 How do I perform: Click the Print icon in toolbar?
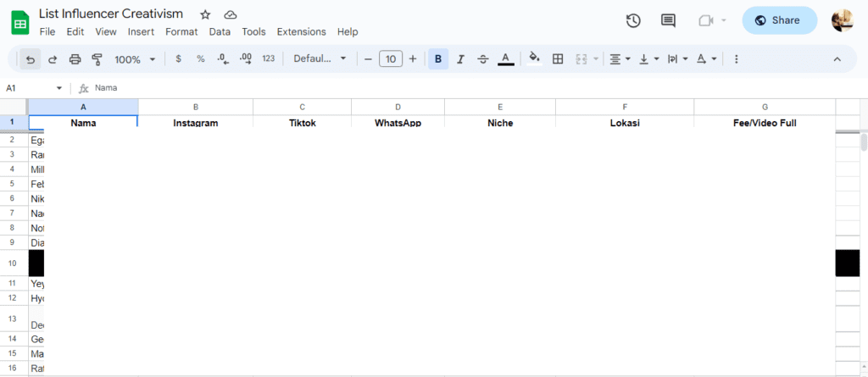pyautogui.click(x=75, y=59)
